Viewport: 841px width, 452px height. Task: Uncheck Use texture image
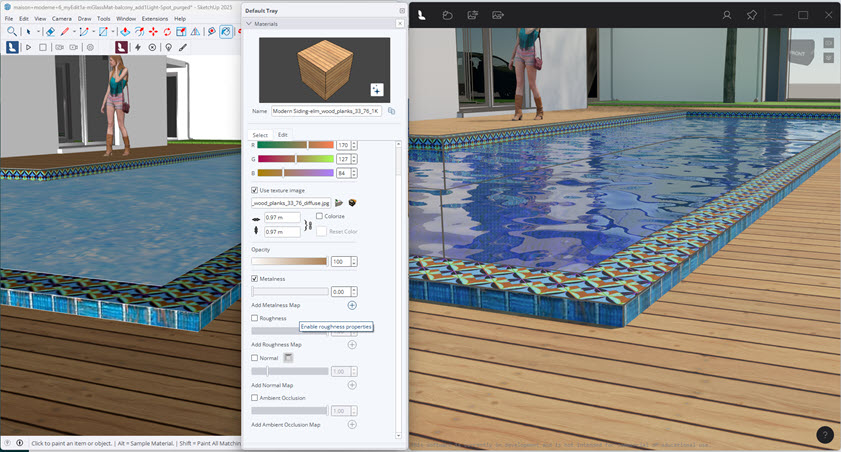[255, 189]
